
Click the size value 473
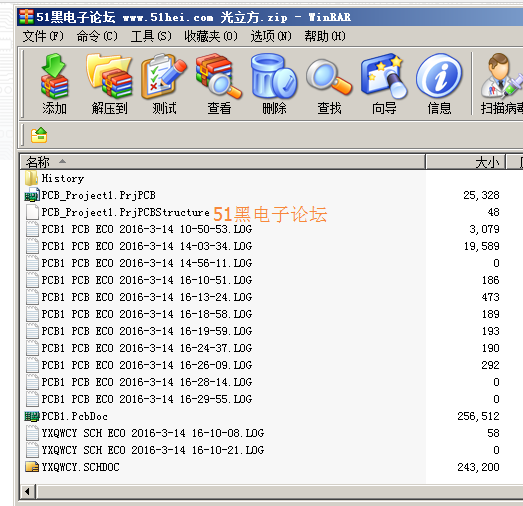tap(490, 297)
